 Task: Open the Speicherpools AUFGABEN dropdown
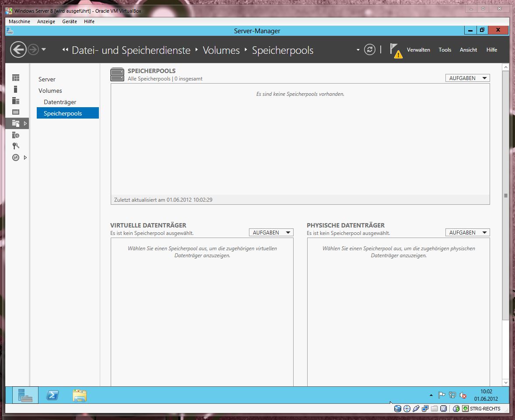467,78
